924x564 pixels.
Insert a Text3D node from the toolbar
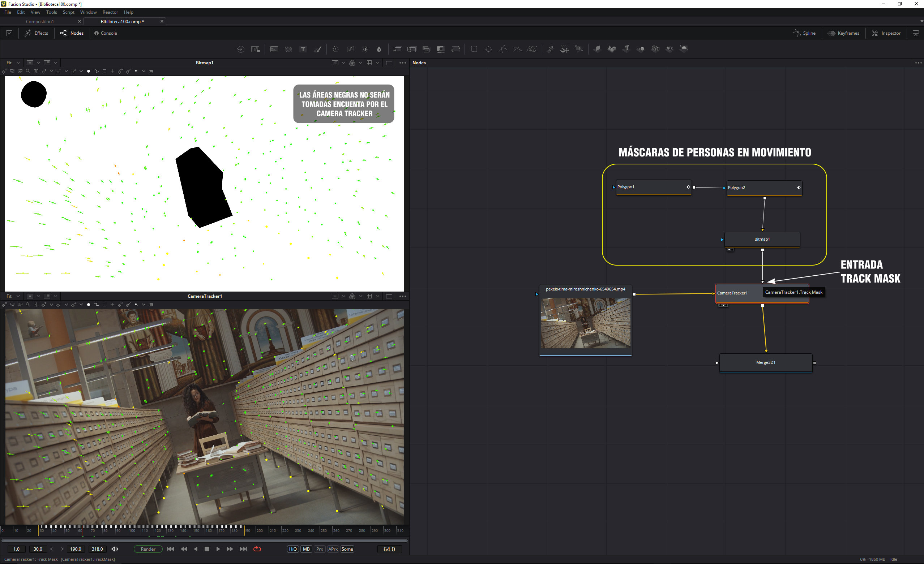click(x=626, y=49)
